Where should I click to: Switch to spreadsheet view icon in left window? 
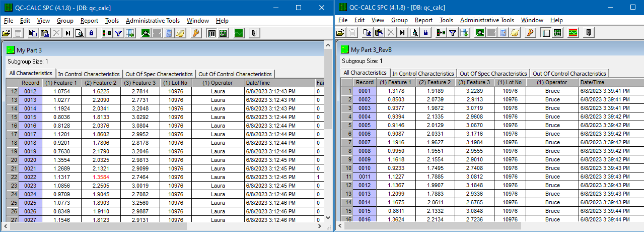click(x=211, y=33)
